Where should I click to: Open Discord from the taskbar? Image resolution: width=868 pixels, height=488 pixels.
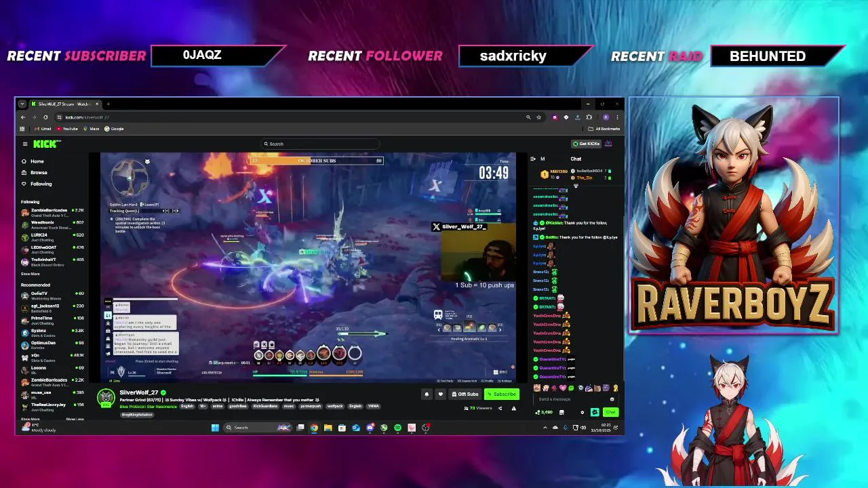coord(370,428)
